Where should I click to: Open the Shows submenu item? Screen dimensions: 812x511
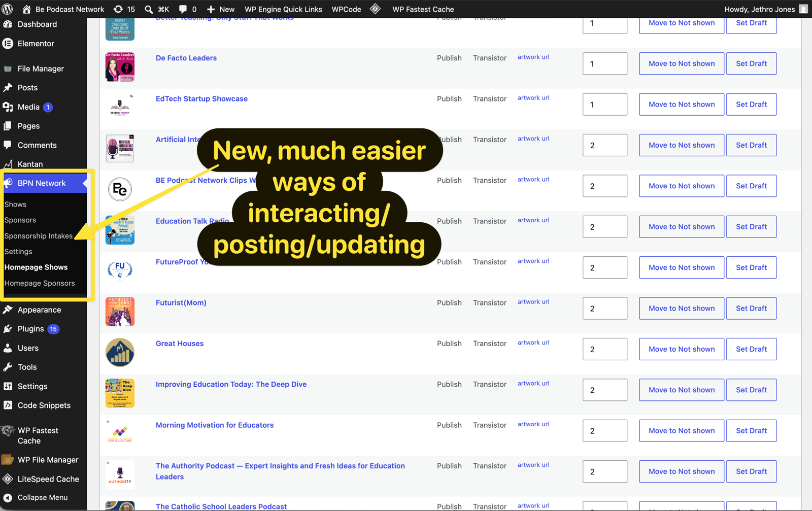[15, 205]
